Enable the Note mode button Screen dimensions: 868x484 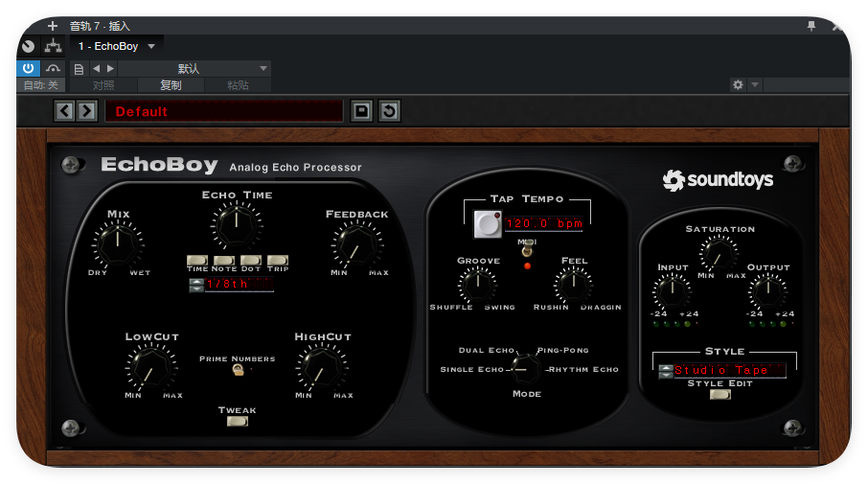click(x=224, y=261)
